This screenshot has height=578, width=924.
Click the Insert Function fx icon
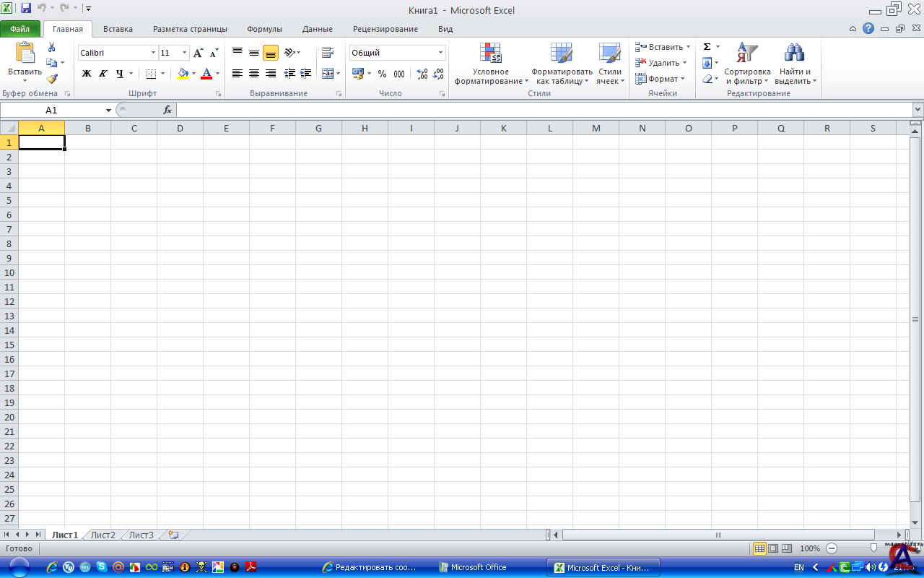tap(167, 110)
